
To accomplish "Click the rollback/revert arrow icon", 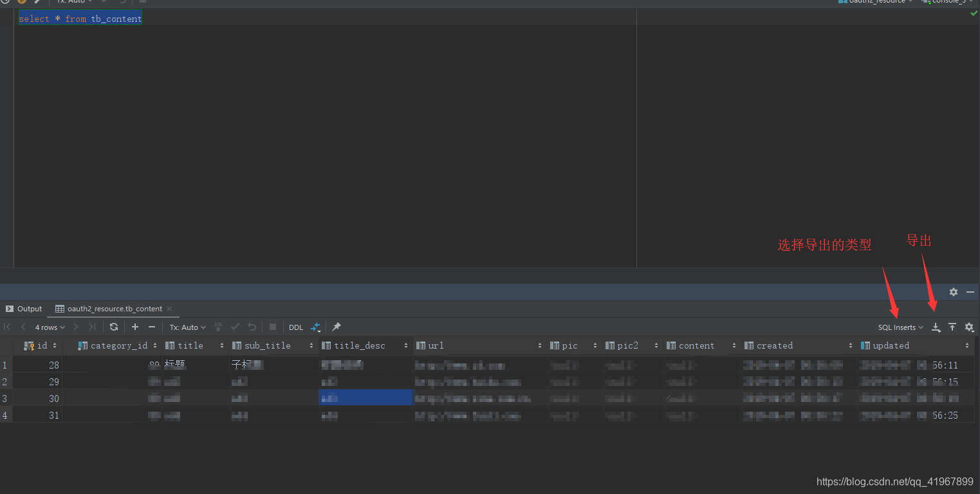I will [252, 327].
